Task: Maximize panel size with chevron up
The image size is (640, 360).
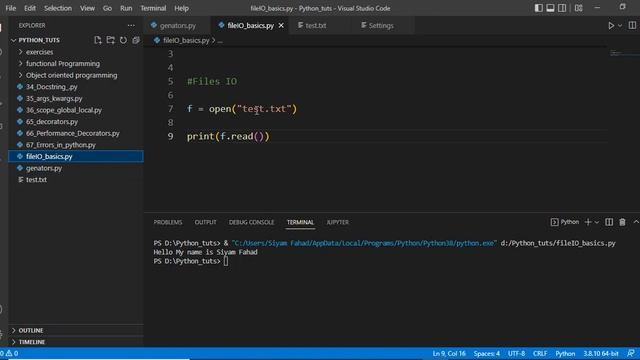Action: (636, 222)
